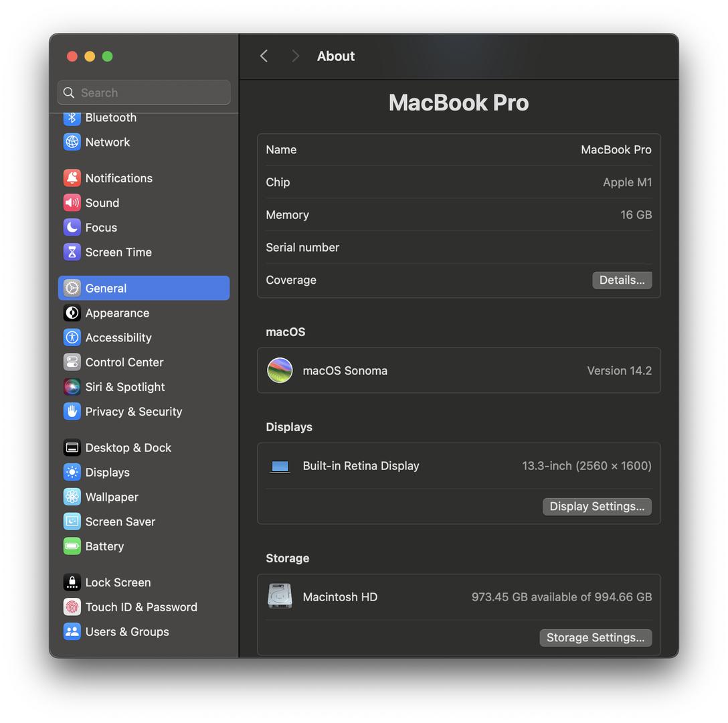Minimize window with yellow button
This screenshot has height=723, width=728.
[90, 56]
